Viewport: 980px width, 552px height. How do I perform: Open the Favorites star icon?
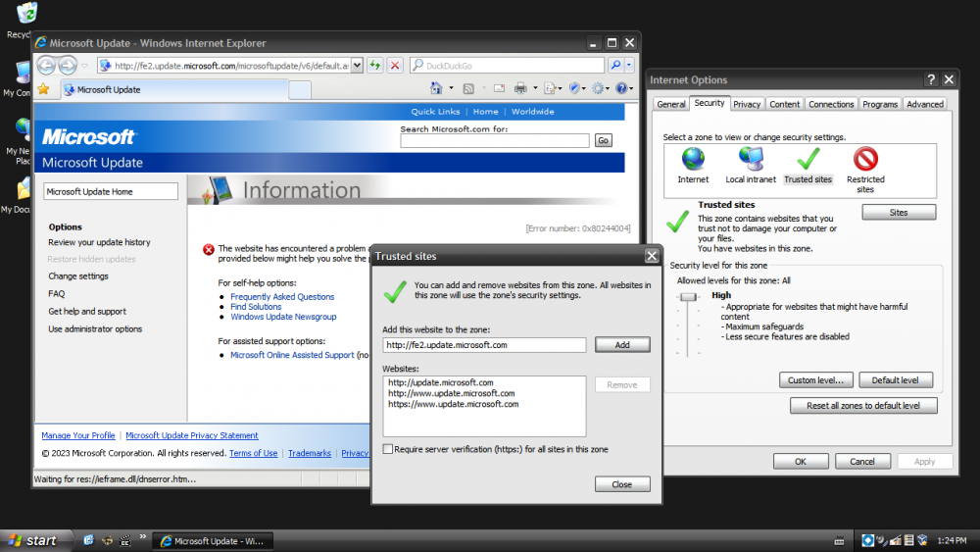point(43,89)
